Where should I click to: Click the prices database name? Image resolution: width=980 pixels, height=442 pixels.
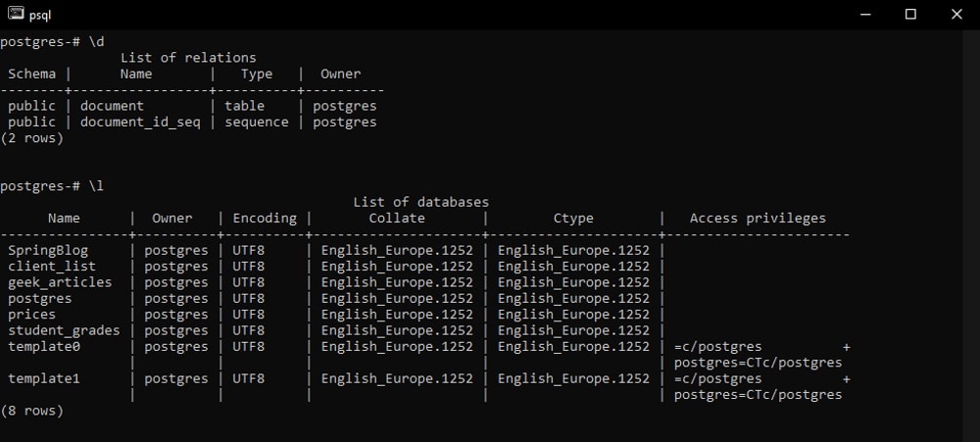click(31, 315)
